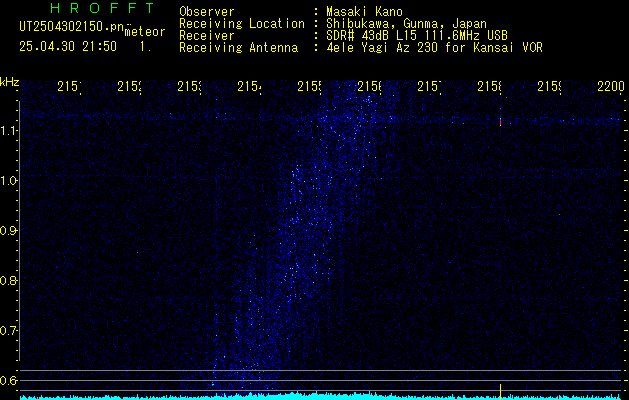Click the Observer label
Screen dimensions: 629x400
click(207, 12)
